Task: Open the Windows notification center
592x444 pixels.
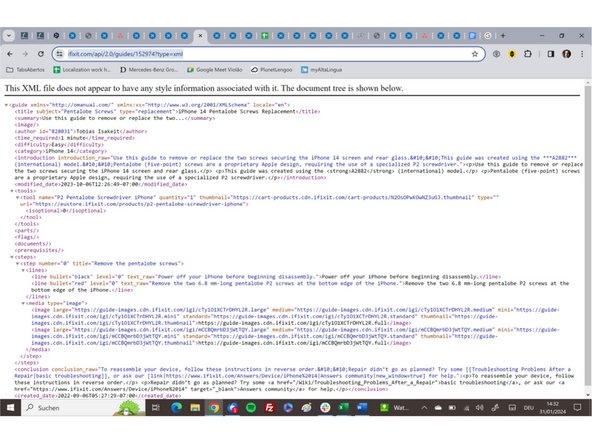Action: coord(577,408)
